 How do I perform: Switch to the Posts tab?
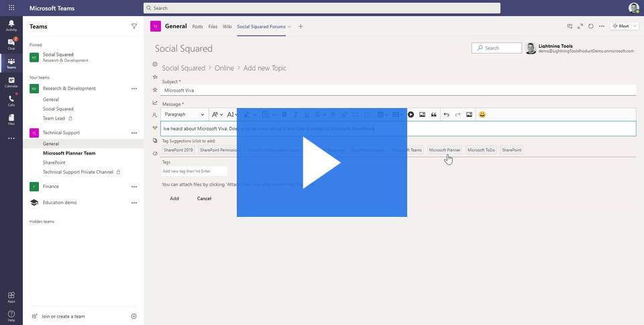pos(197,26)
